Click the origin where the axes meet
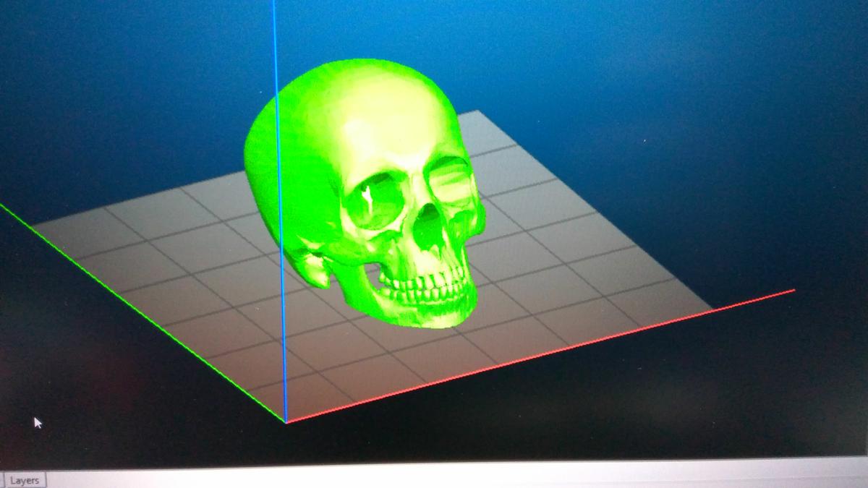 (x=286, y=422)
